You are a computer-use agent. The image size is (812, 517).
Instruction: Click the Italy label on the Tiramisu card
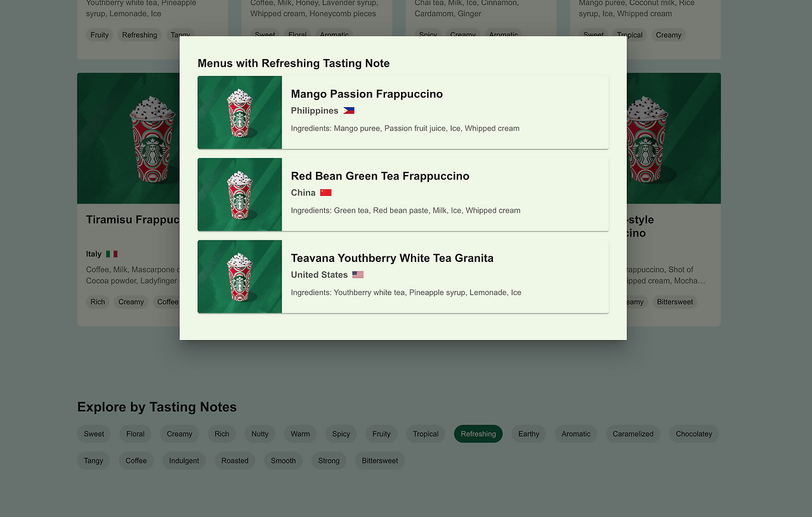tap(94, 254)
